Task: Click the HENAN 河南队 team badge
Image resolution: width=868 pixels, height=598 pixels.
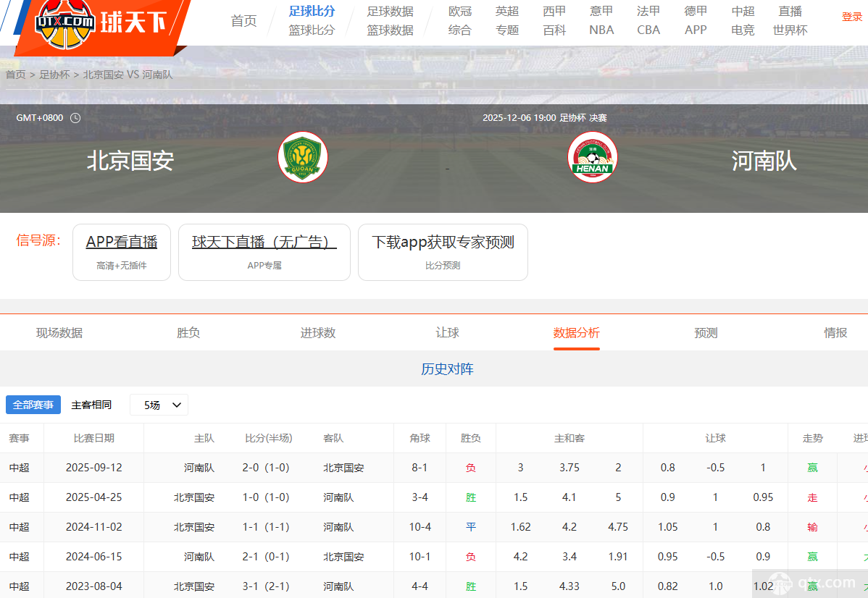Action: click(x=593, y=156)
